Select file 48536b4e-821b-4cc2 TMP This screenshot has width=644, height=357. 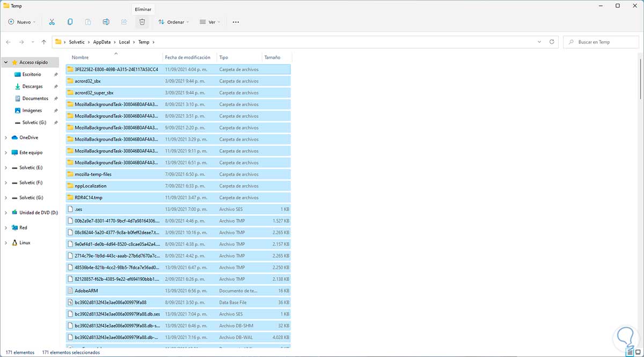point(178,267)
